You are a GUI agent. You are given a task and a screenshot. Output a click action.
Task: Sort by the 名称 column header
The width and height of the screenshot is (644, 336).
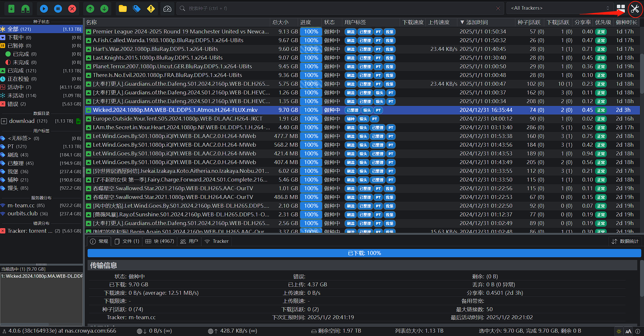(177, 22)
